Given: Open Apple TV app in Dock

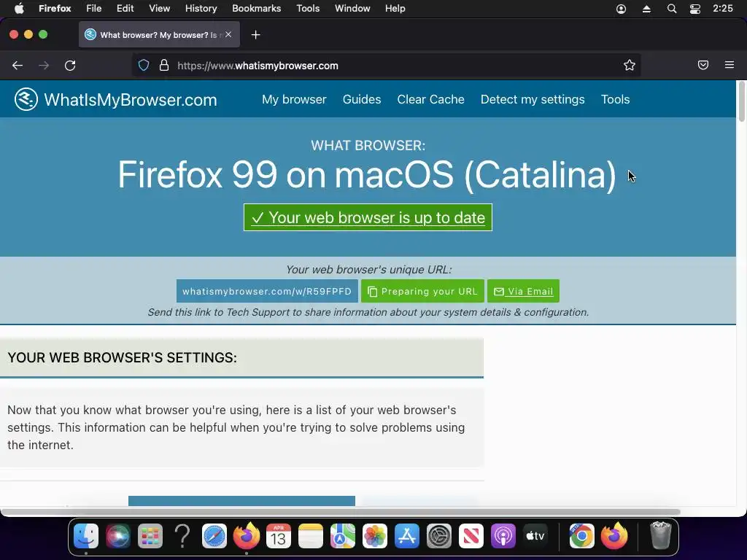Looking at the screenshot, I should click(x=535, y=536).
